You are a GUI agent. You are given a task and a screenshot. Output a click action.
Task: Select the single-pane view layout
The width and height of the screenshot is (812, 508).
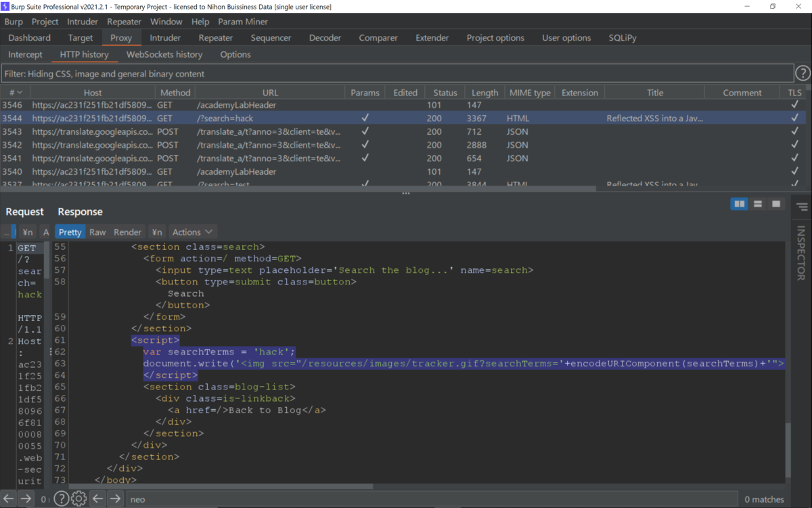click(775, 203)
